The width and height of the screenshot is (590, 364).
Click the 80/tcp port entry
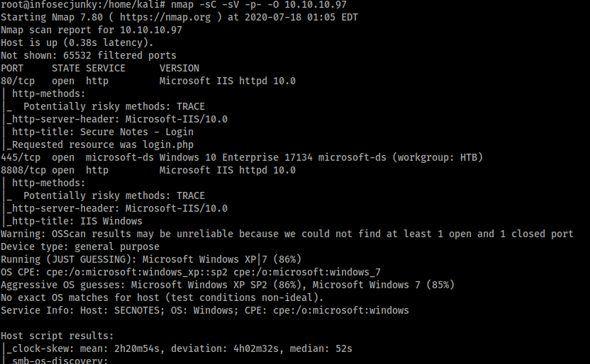tap(18, 81)
